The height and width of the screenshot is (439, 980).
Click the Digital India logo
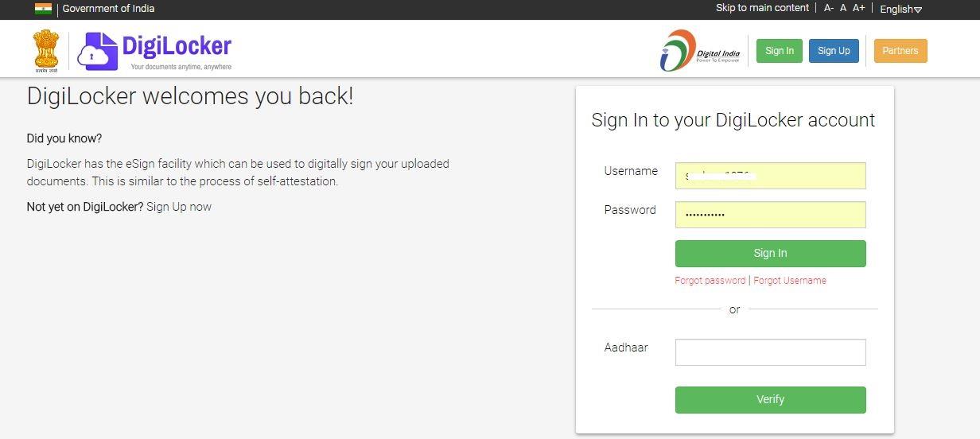pyautogui.click(x=701, y=51)
